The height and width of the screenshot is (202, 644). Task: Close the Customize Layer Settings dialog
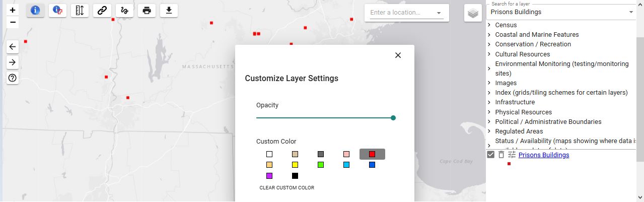pyautogui.click(x=398, y=55)
